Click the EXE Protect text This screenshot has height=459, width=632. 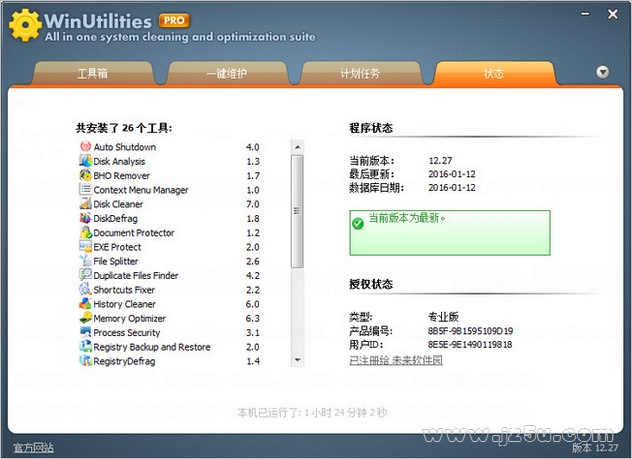[x=117, y=247]
